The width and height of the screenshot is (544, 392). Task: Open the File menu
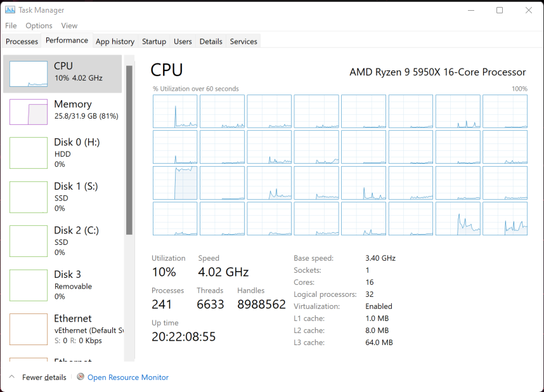10,25
